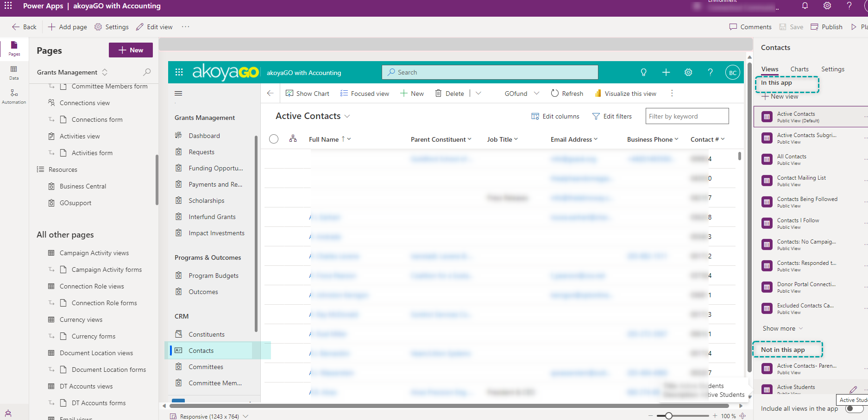
Task: Click Publish in the top bar
Action: 827,27
